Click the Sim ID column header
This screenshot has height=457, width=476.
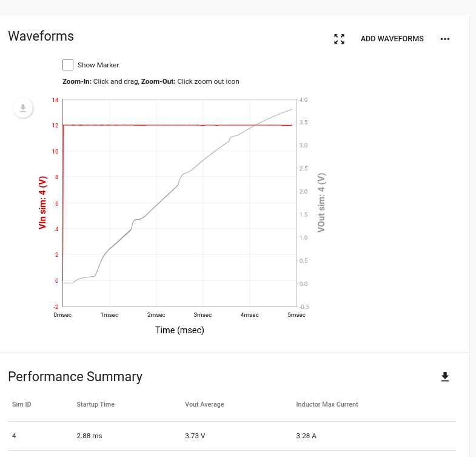point(22,404)
